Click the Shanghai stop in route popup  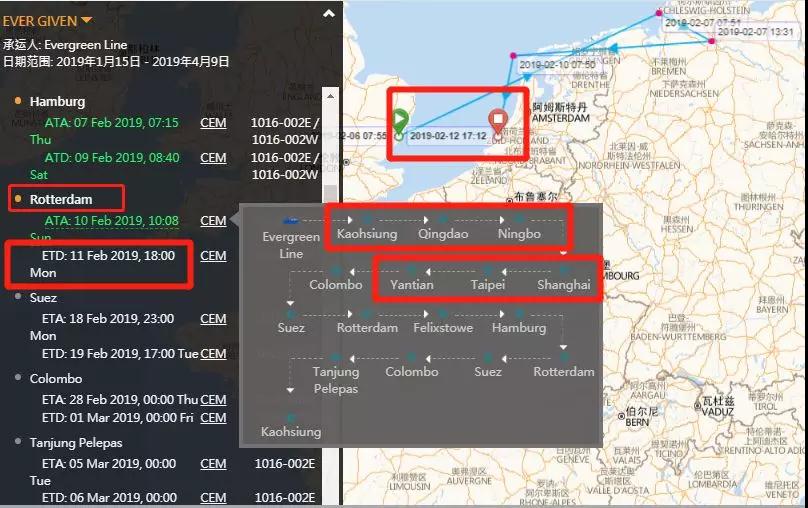pos(564,284)
